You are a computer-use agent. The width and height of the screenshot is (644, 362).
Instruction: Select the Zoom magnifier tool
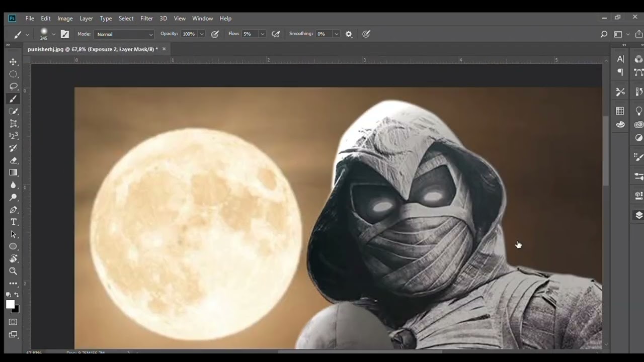pos(14,271)
